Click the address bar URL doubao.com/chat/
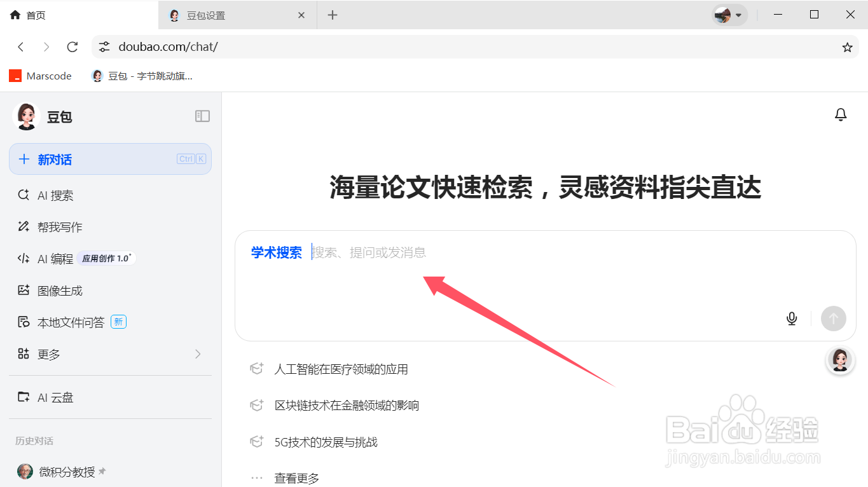Image resolution: width=868 pixels, height=487 pixels. click(x=168, y=47)
